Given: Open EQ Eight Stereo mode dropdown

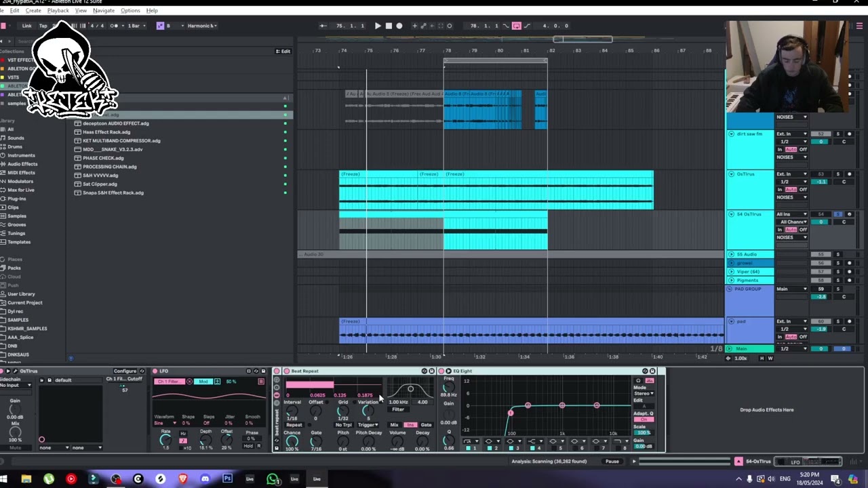Looking at the screenshot, I should [x=644, y=393].
